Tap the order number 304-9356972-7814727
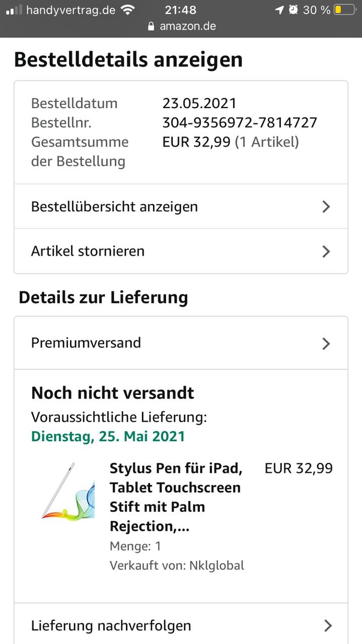 (240, 122)
